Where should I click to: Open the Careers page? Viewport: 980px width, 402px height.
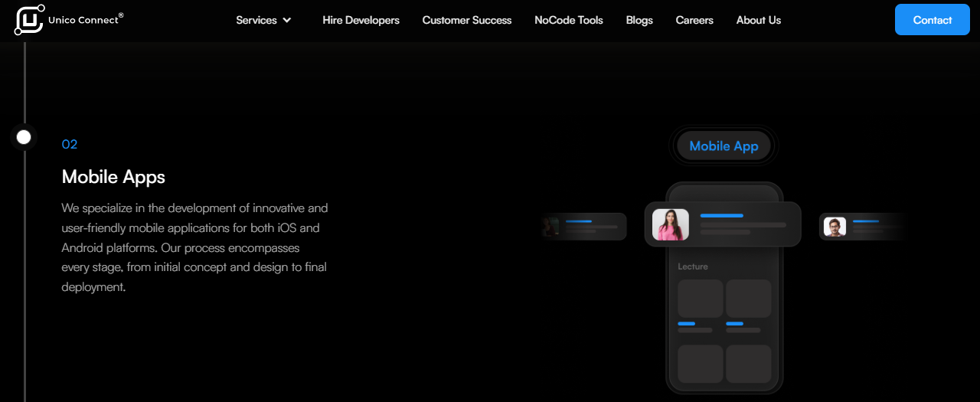(x=694, y=21)
